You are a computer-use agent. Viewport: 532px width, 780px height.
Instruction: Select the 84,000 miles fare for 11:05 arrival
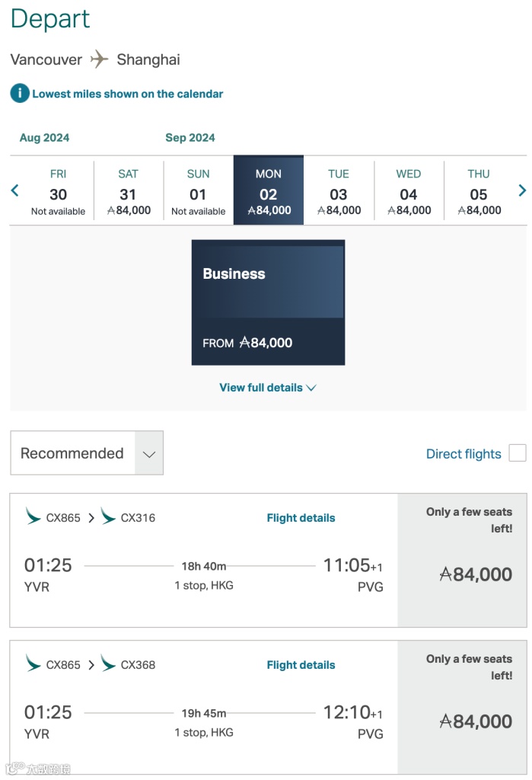pos(476,574)
